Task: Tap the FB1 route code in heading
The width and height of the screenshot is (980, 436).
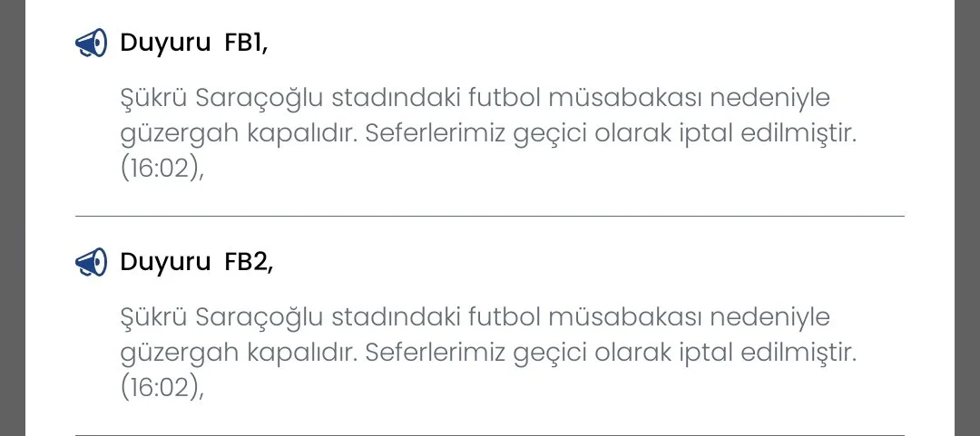Action: point(245,43)
